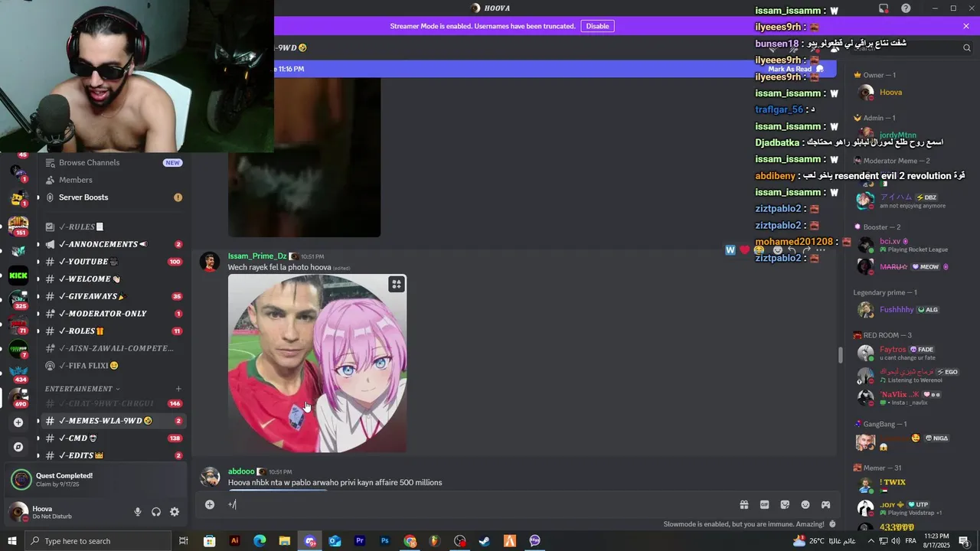Screen dimensions: 980x551
Task: Open the Quest Completed notification
Action: click(x=95, y=480)
